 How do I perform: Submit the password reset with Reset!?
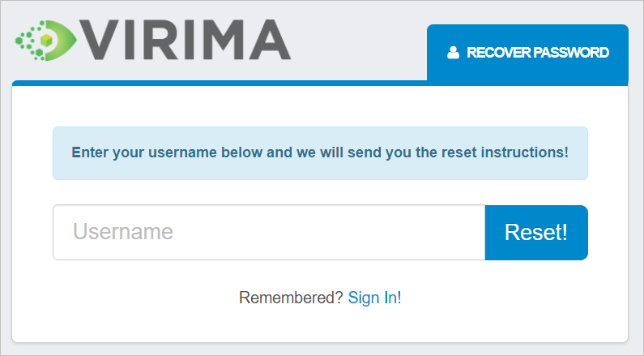click(536, 233)
